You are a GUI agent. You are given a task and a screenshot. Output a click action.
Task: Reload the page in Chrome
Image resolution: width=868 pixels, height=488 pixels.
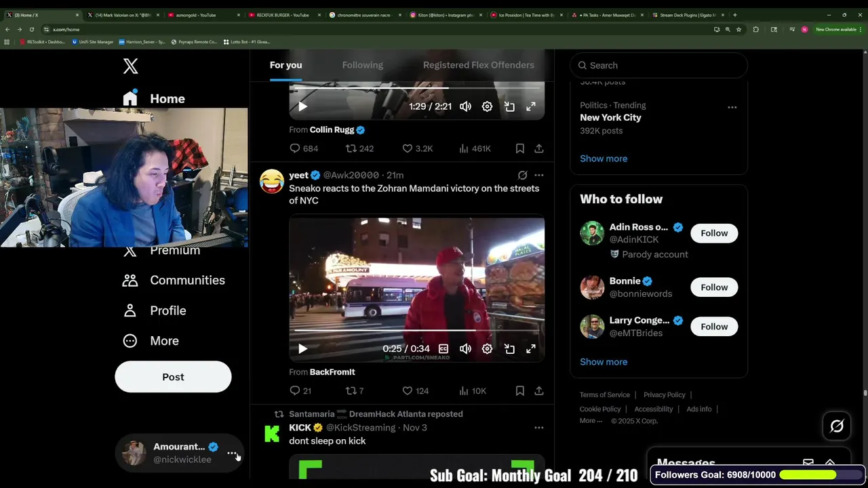click(31, 29)
